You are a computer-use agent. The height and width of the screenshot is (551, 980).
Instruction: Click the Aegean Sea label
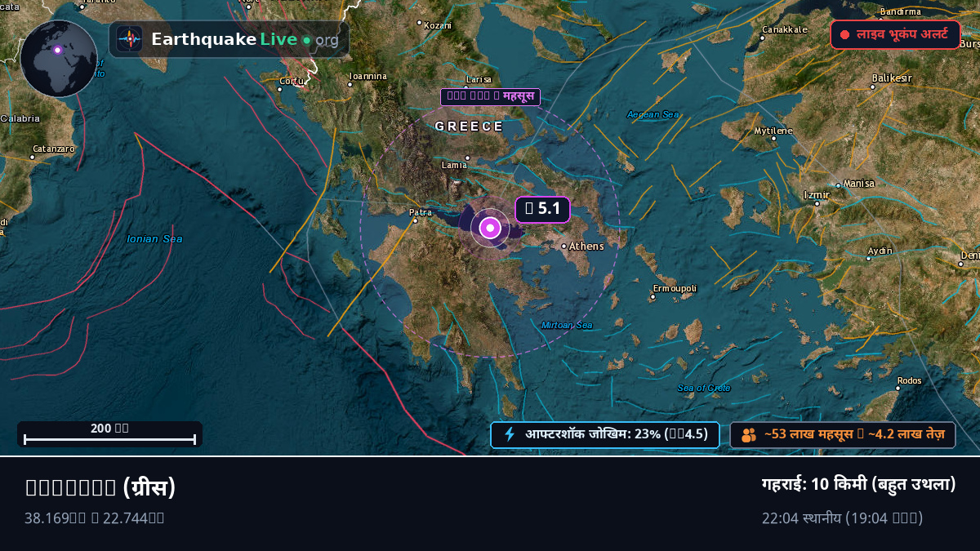click(653, 114)
